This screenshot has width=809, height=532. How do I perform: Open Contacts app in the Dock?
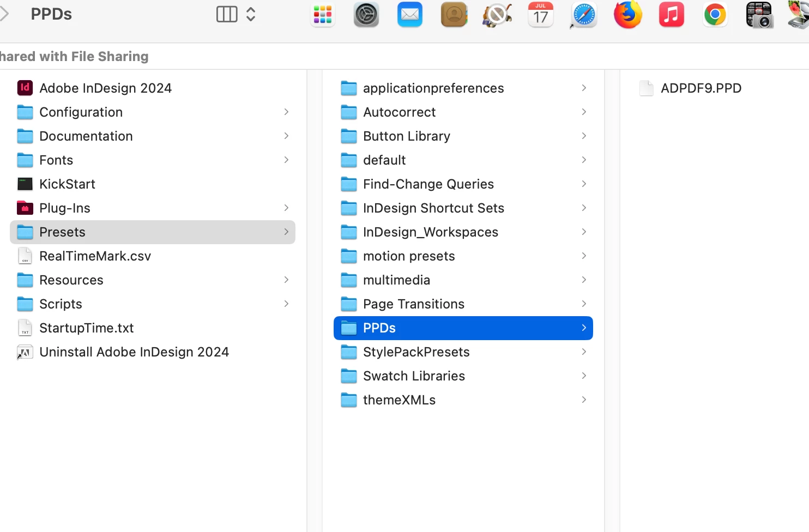coord(454,15)
